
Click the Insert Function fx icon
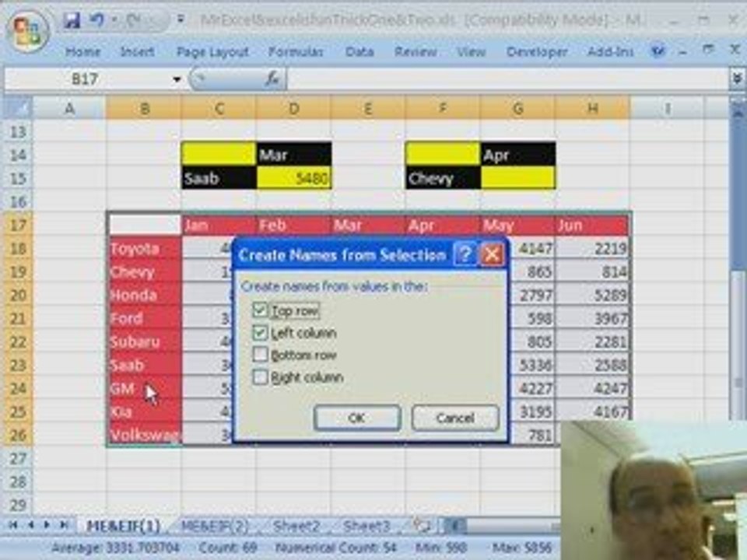point(272,79)
